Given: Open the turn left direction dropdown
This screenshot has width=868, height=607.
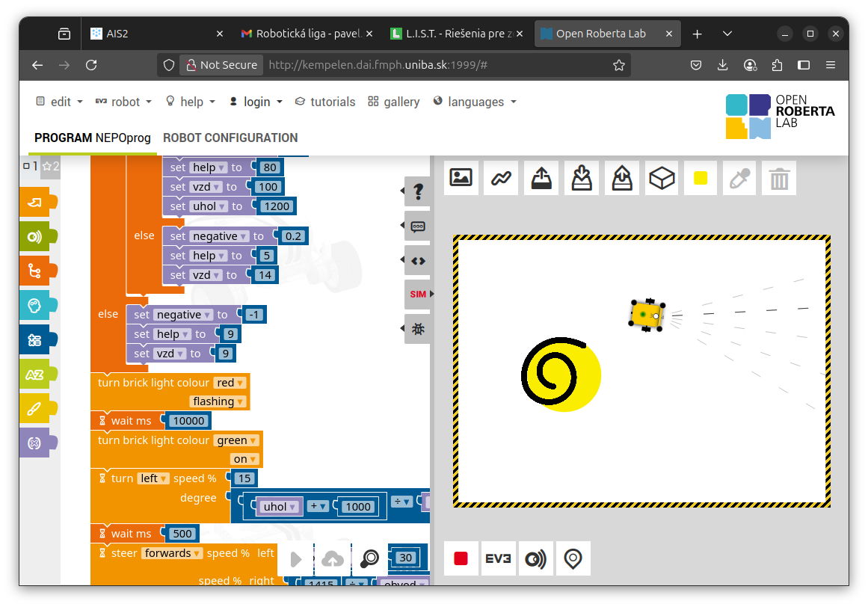Looking at the screenshot, I should [x=154, y=478].
